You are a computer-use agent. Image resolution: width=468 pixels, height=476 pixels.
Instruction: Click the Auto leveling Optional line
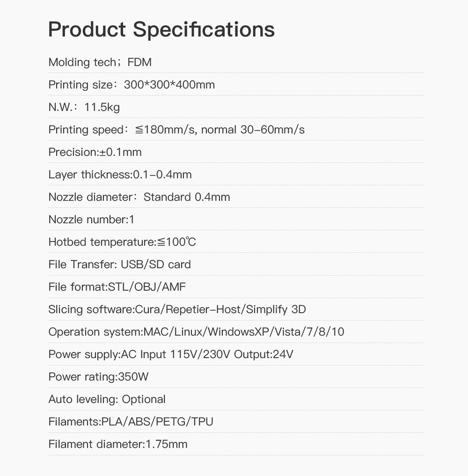point(107,399)
